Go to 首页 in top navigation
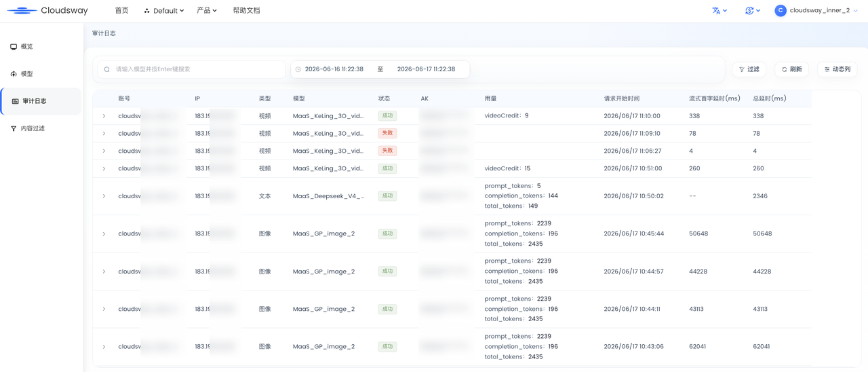 click(x=121, y=11)
